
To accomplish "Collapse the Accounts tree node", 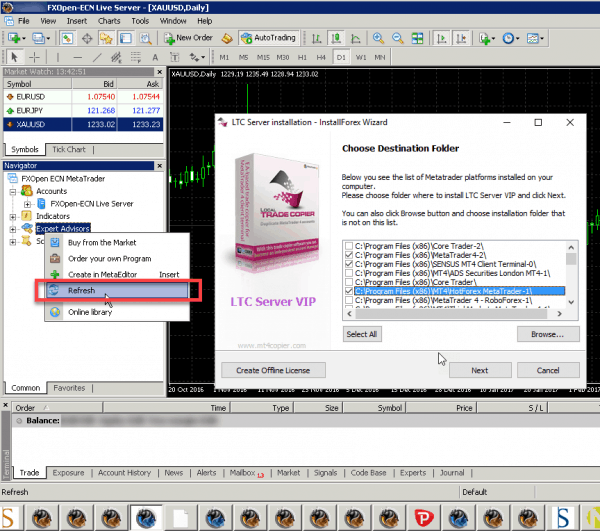I will click(13, 191).
